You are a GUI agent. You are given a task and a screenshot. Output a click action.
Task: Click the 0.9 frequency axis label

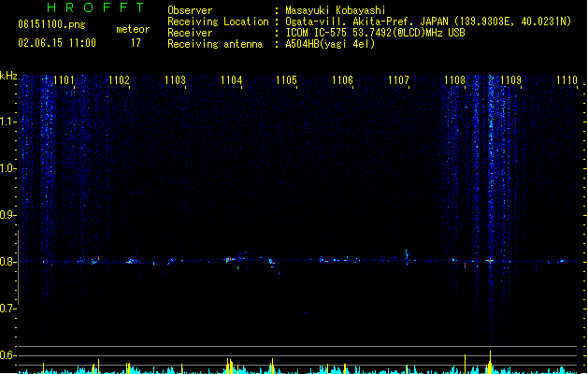tap(7, 215)
